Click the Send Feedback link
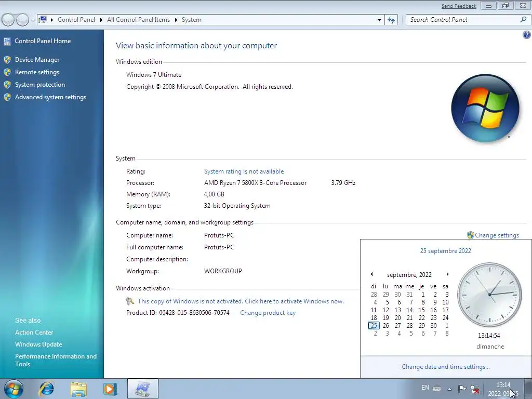Image resolution: width=532 pixels, height=399 pixels. point(459,6)
